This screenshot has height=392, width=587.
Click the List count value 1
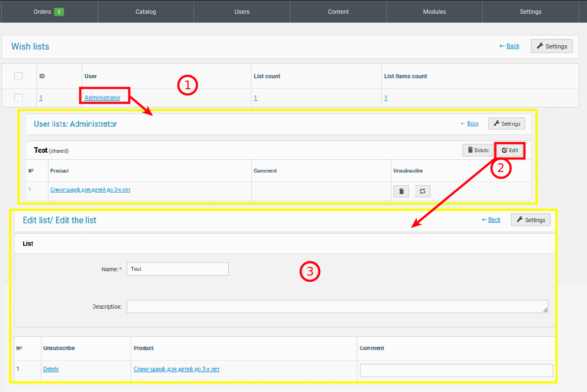[x=255, y=98]
